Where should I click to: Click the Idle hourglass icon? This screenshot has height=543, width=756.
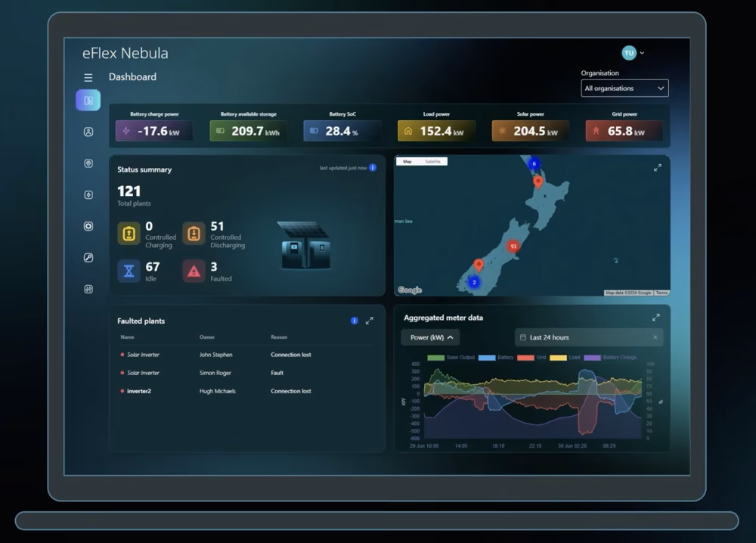pyautogui.click(x=129, y=271)
